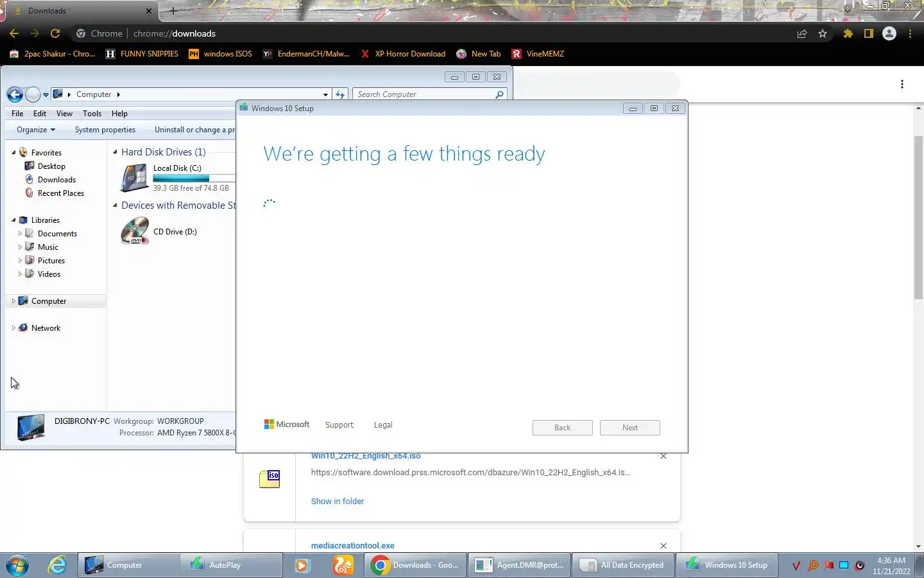Open Explorer address bar dropdown arrow
Image resolution: width=924 pixels, height=578 pixels.
[x=325, y=94]
